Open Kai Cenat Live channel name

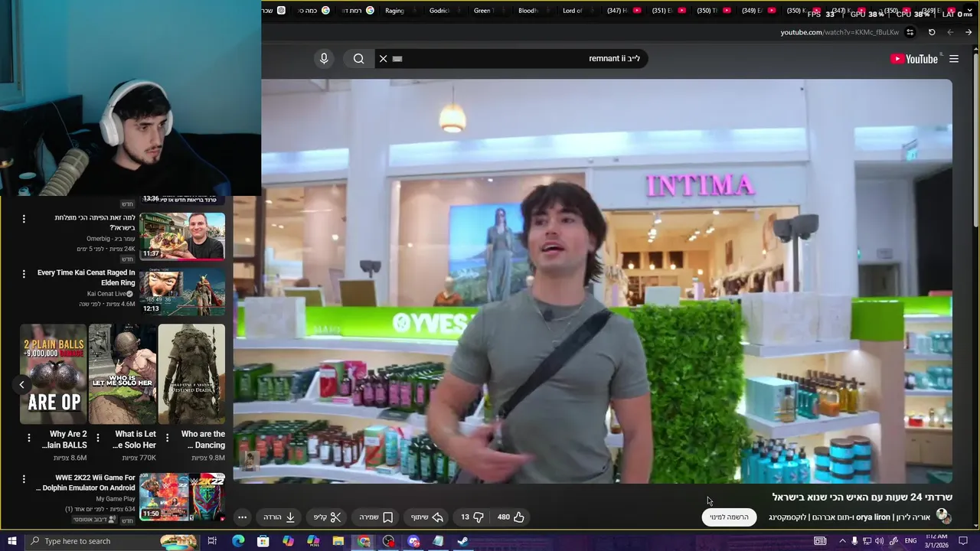(107, 294)
